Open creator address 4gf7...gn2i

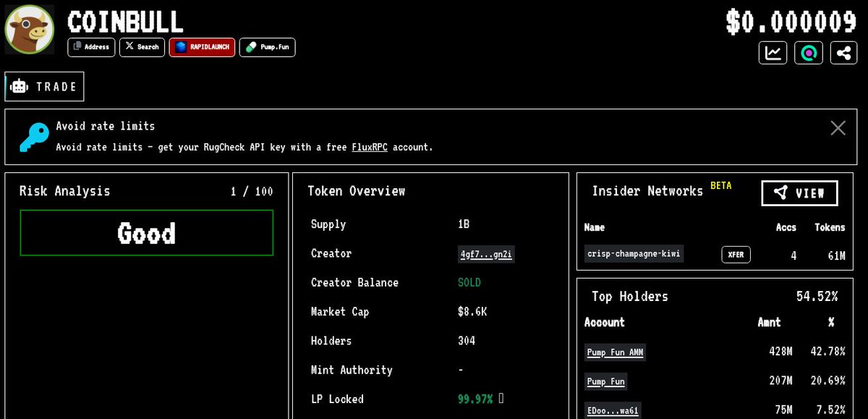coord(486,254)
